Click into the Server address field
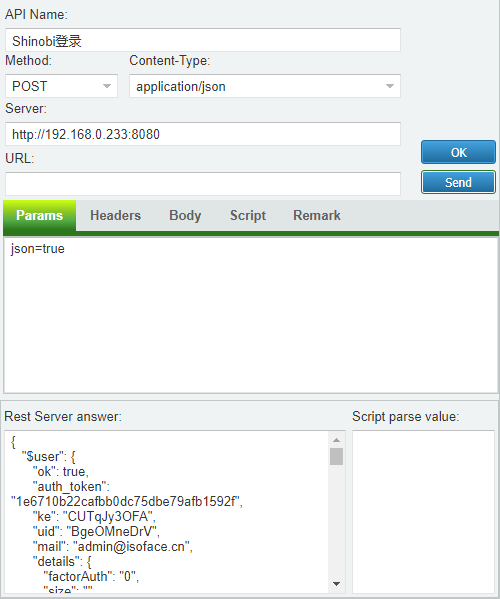Screen dimensions: 500x599 coord(203,134)
